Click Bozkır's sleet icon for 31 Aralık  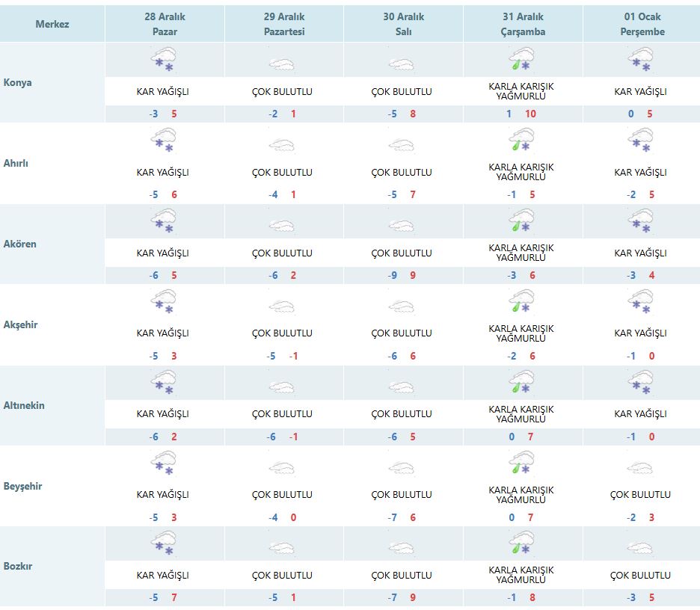[521, 543]
